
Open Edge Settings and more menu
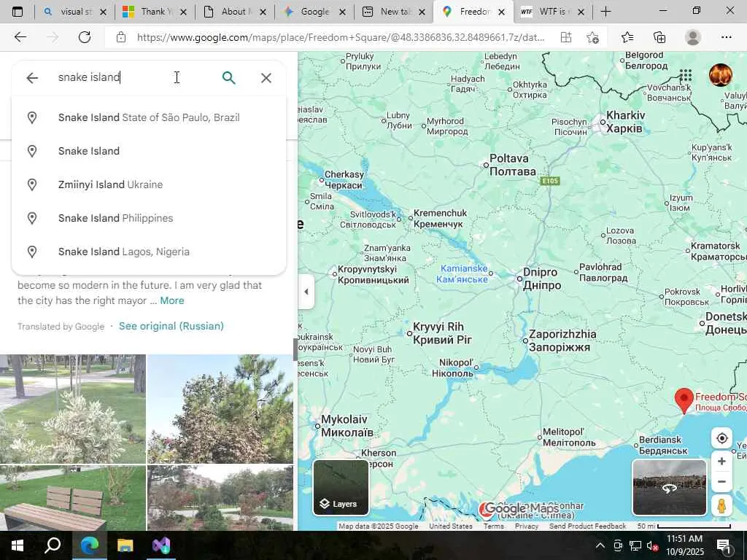click(726, 37)
